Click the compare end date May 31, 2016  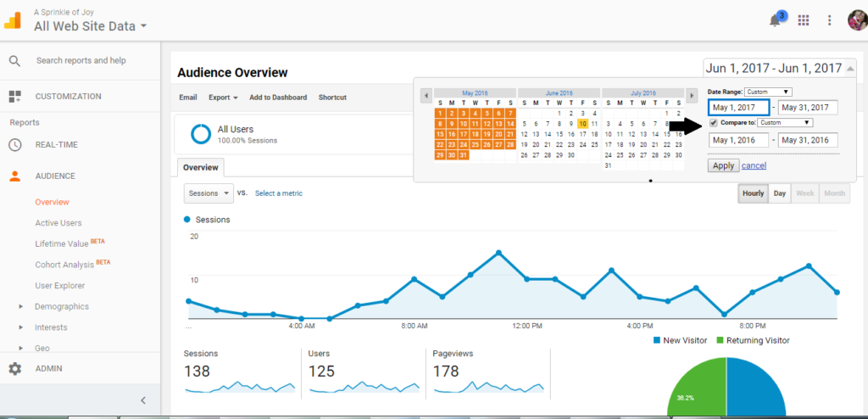[808, 140]
